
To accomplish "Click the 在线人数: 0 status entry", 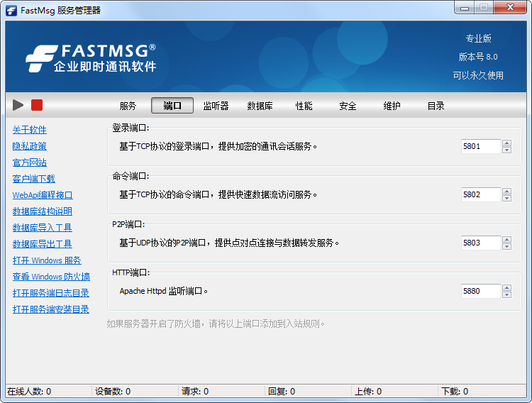I will coord(29,392).
